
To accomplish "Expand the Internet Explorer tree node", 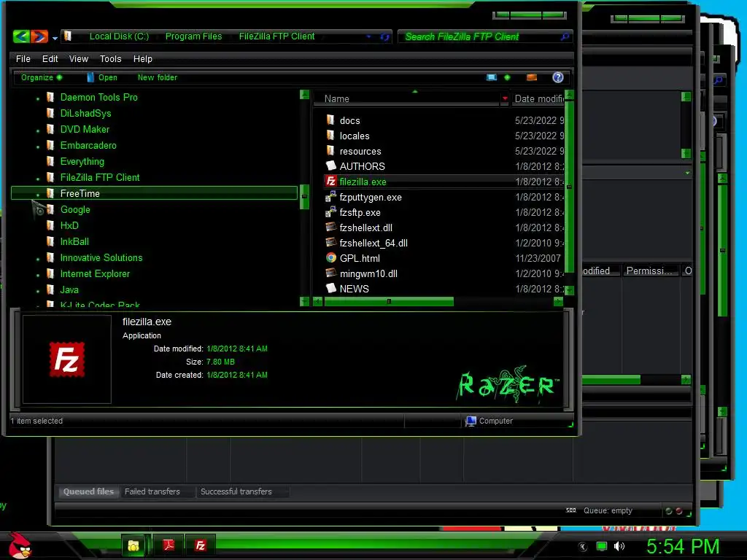I will pyautogui.click(x=38, y=275).
